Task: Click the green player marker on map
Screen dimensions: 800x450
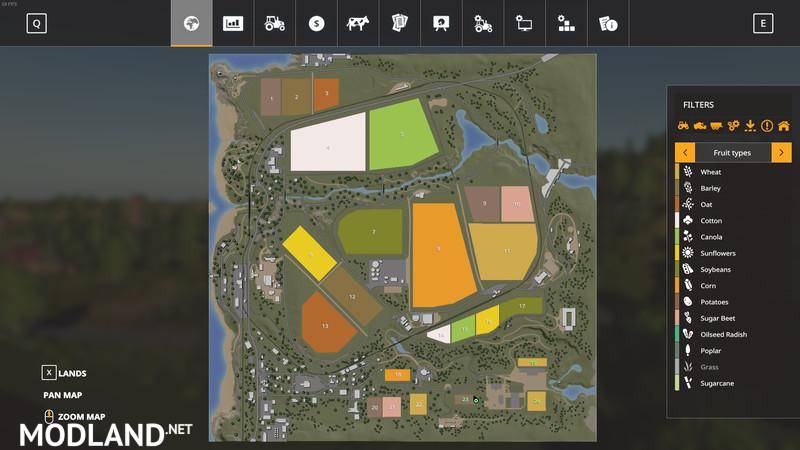Action: click(476, 400)
